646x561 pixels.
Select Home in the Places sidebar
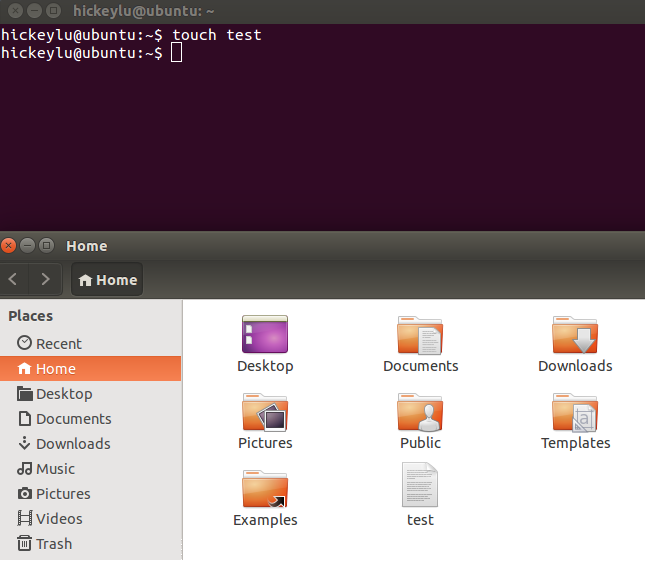coord(55,369)
